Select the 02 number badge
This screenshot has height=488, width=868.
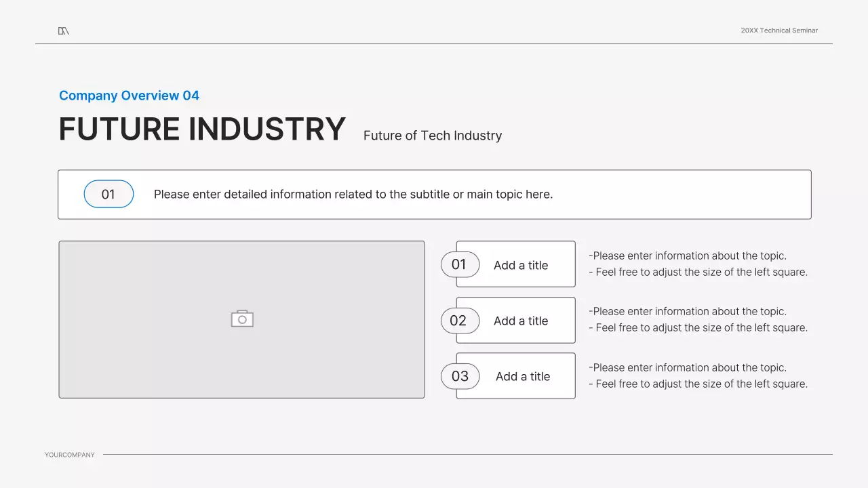click(460, 321)
